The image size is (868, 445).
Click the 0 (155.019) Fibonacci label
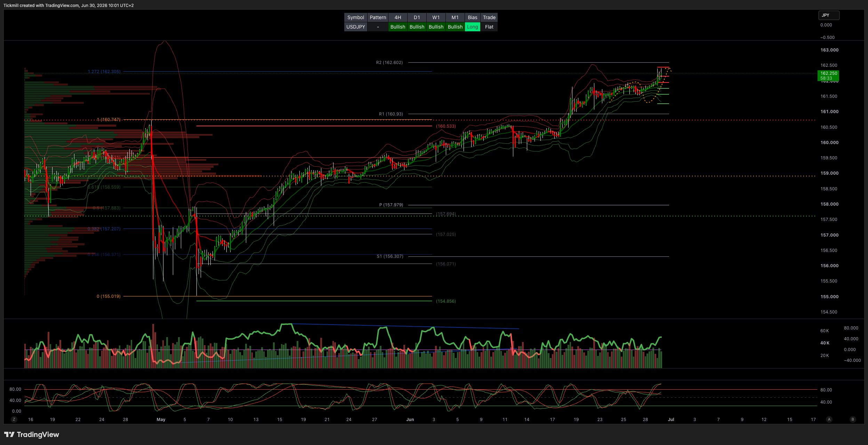(x=108, y=296)
